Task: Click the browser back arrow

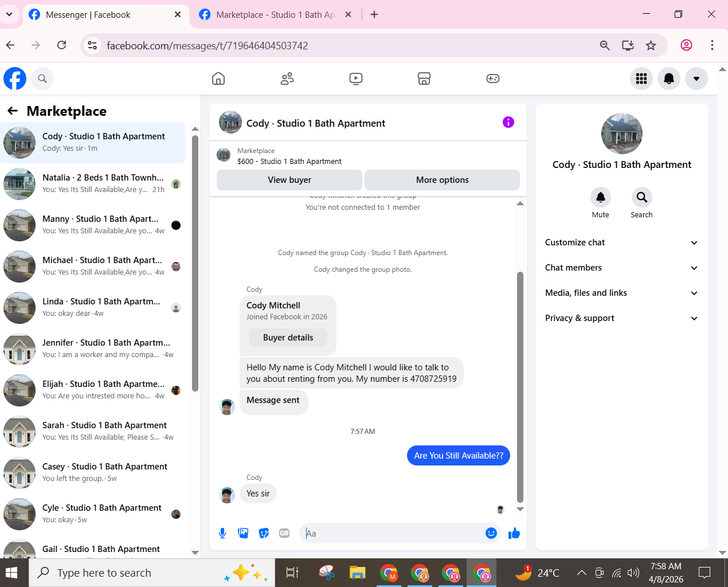Action: tap(10, 45)
